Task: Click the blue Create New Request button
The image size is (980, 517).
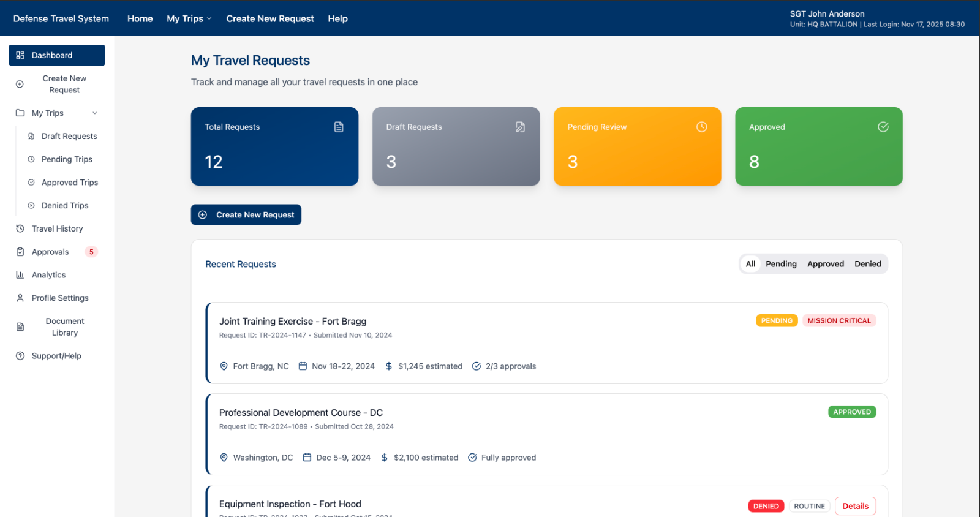Action: point(246,214)
